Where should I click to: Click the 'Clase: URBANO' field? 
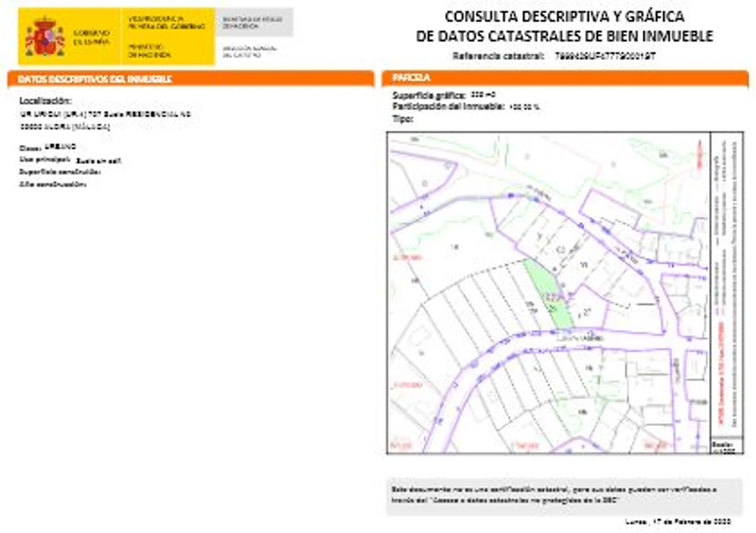point(48,147)
